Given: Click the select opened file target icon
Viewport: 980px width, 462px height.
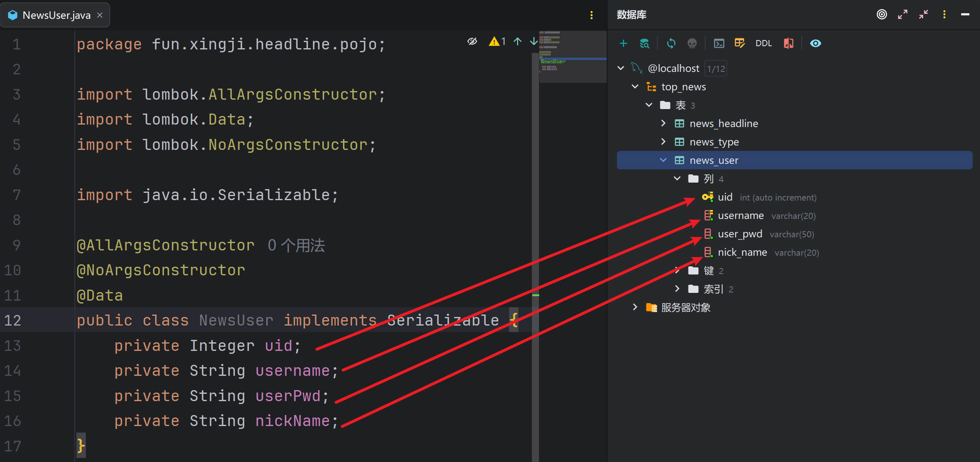Looking at the screenshot, I should point(881,15).
